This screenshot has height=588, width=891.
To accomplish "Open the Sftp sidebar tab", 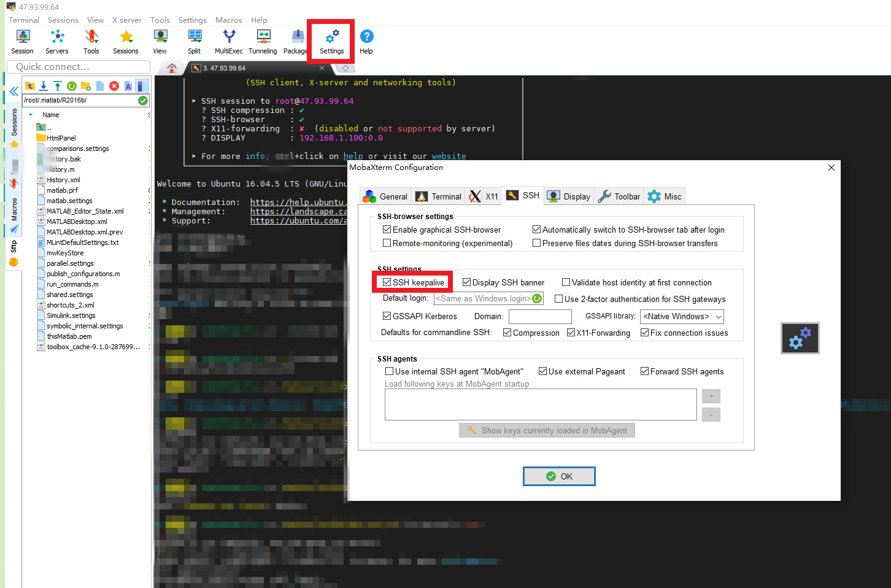I will click(x=13, y=255).
